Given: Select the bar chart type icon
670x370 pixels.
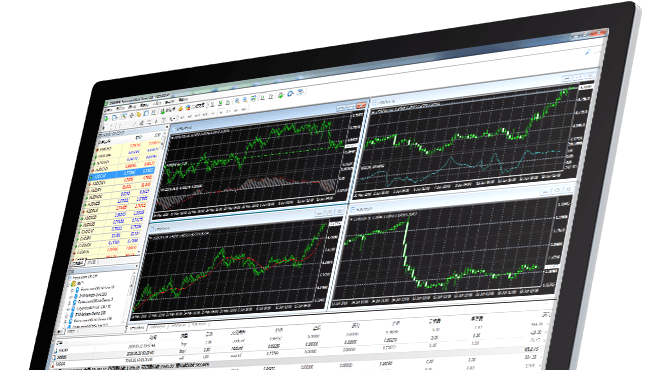Looking at the screenshot, I should 212,104.
